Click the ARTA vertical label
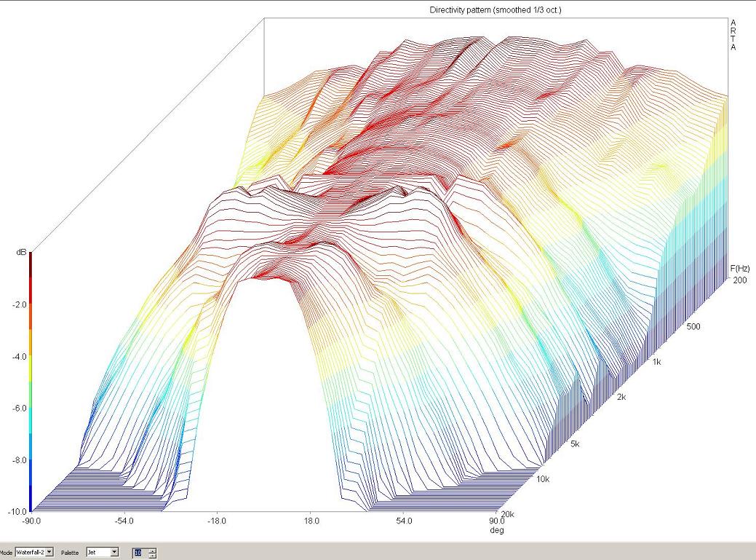The image size is (756, 560). point(733,35)
